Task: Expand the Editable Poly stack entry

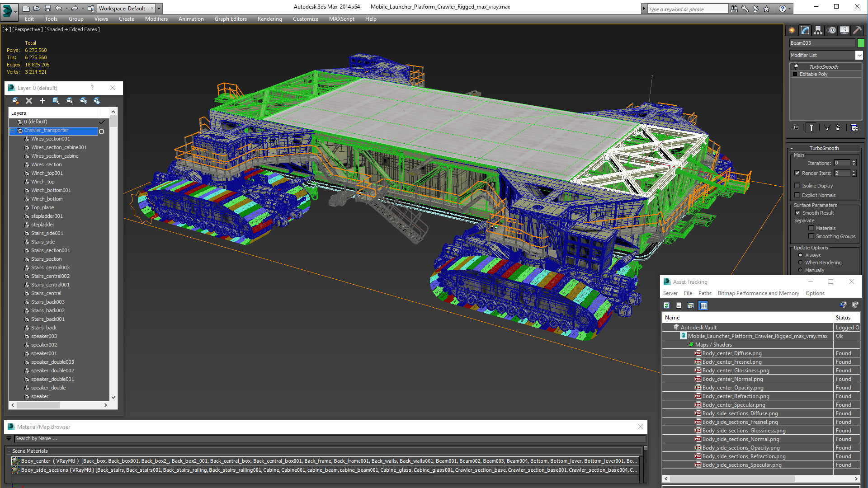Action: [x=795, y=74]
